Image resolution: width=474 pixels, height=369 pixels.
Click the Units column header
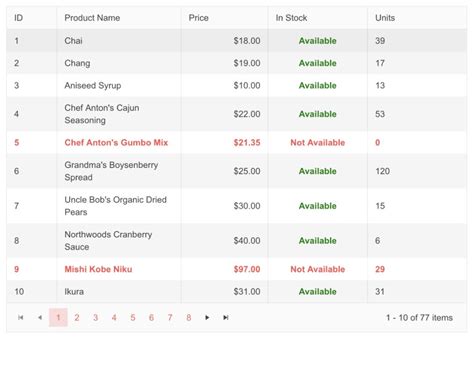coord(385,18)
